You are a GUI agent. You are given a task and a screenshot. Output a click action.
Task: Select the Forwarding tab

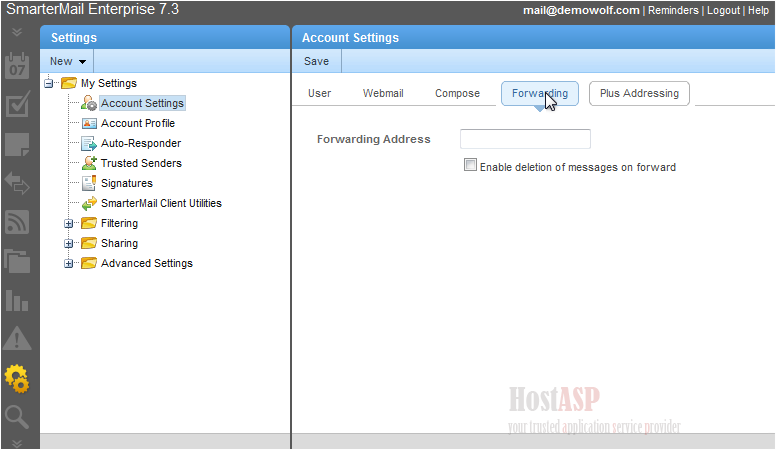click(x=539, y=93)
